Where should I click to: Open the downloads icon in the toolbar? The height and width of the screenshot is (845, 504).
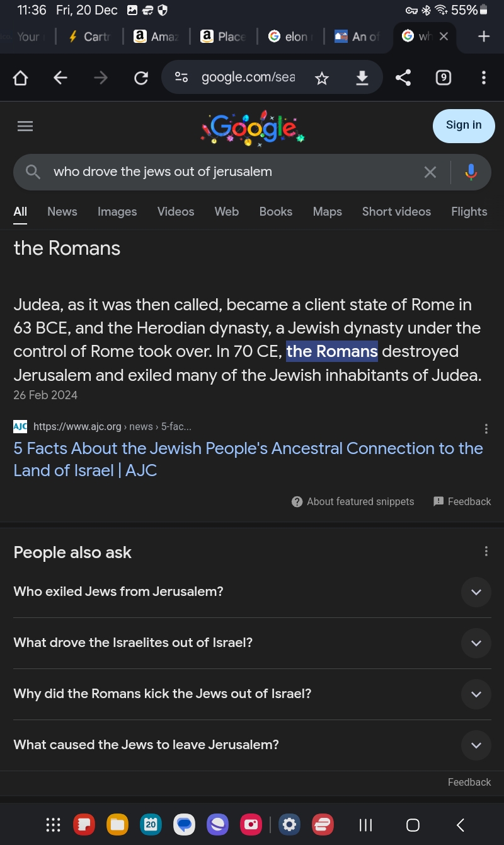[x=362, y=77]
